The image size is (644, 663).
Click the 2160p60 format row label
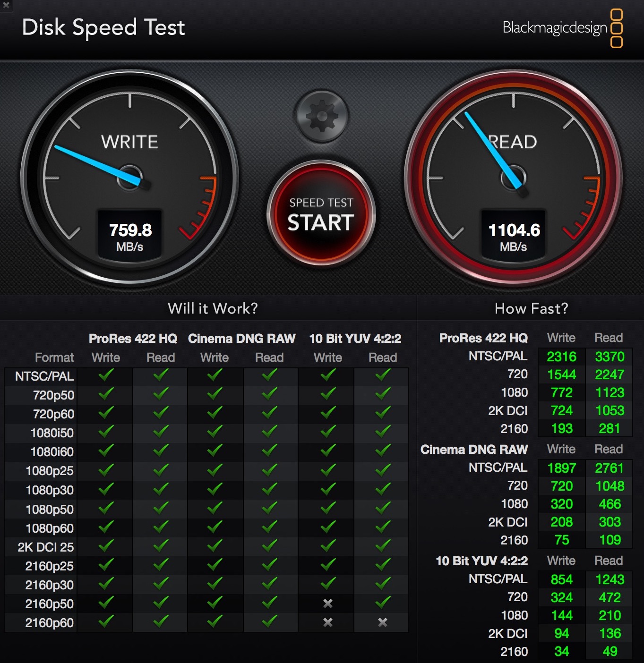(x=50, y=623)
